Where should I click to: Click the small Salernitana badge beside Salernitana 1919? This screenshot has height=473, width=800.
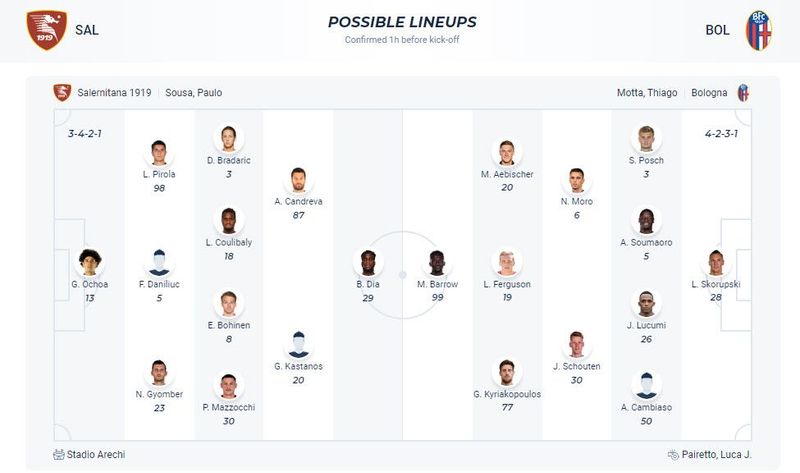tap(62, 93)
